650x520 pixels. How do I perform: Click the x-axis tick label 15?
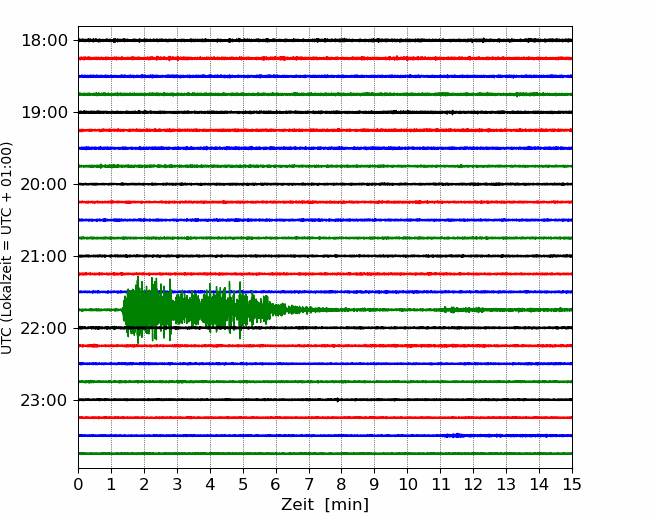(572, 484)
